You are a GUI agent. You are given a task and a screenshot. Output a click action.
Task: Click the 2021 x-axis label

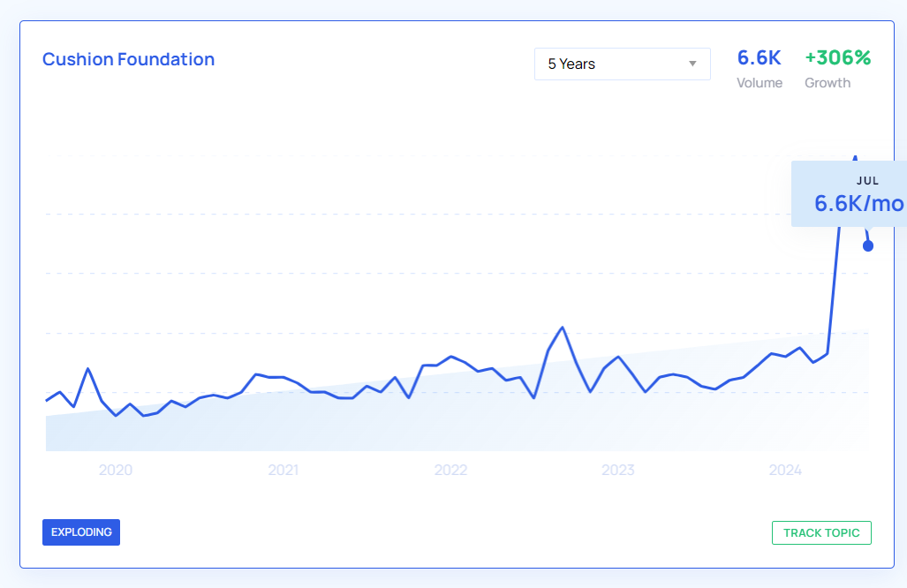tap(283, 471)
